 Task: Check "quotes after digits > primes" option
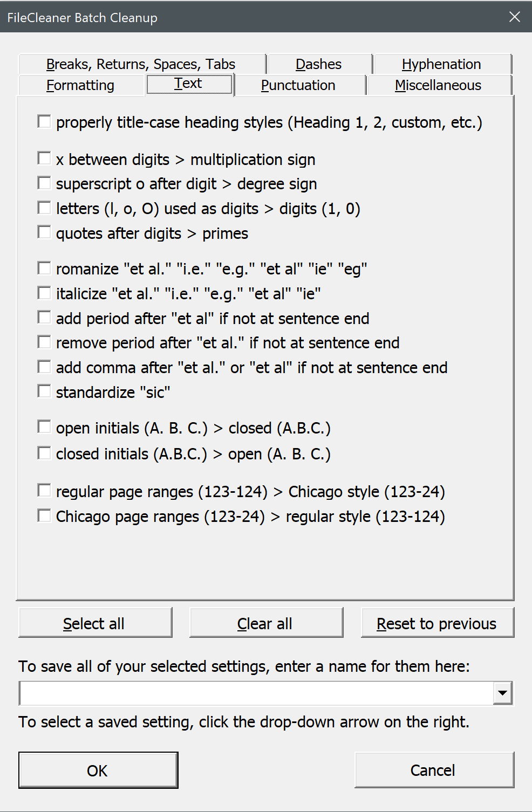44,232
